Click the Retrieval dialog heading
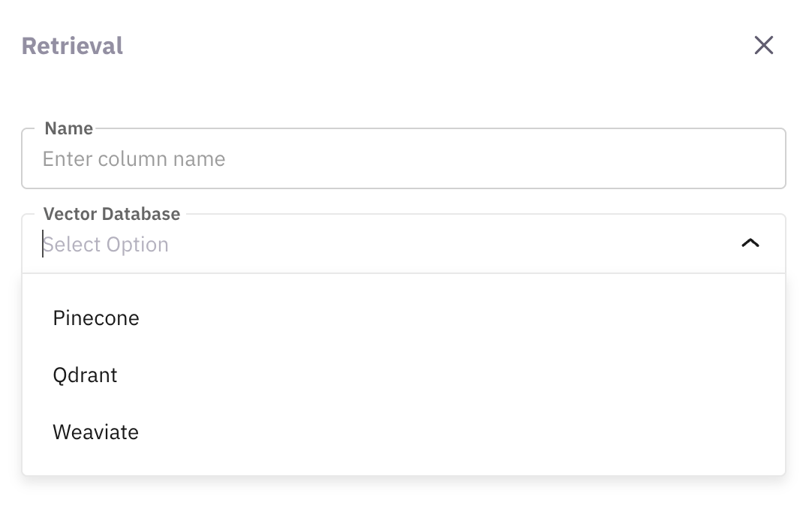 click(72, 46)
